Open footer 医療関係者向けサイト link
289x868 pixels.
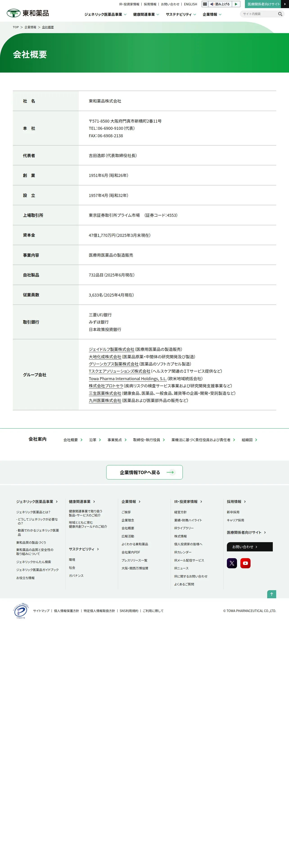coord(246,533)
